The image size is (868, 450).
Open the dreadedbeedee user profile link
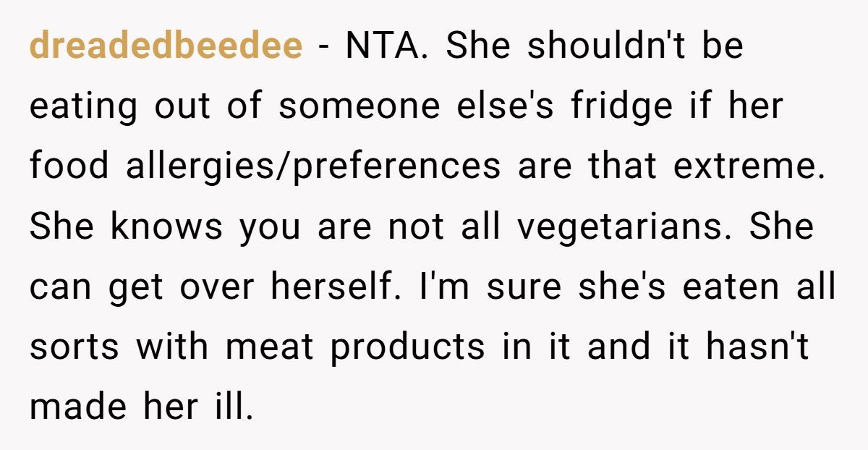[166, 46]
